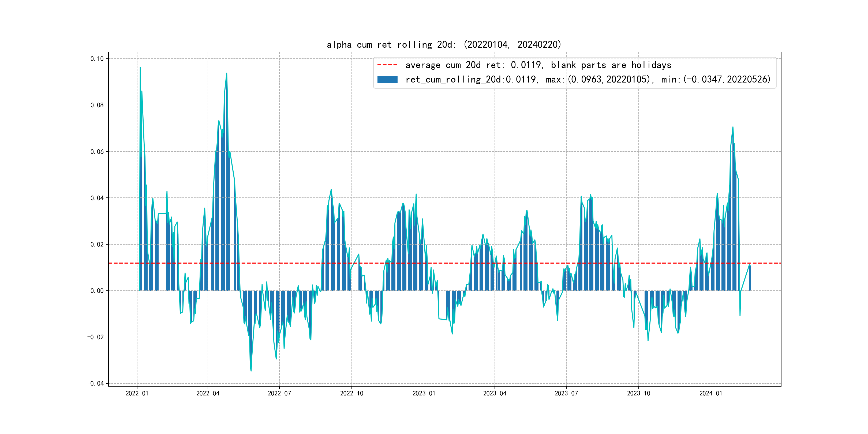Click the chart title text
This screenshot has width=868, height=434.
(444, 44)
